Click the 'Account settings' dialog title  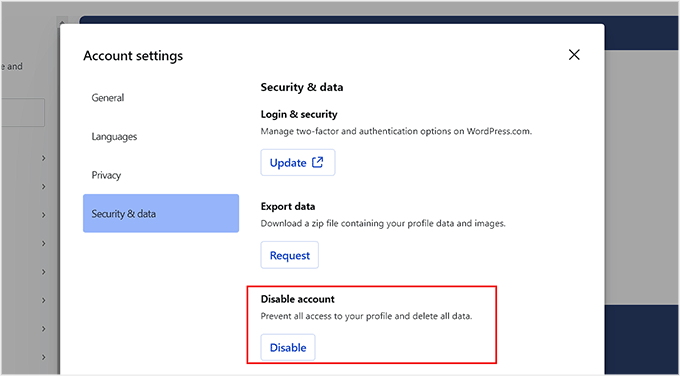133,56
